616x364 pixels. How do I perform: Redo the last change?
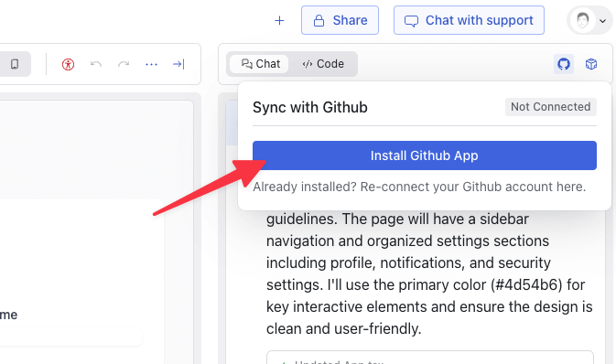pyautogui.click(x=124, y=64)
